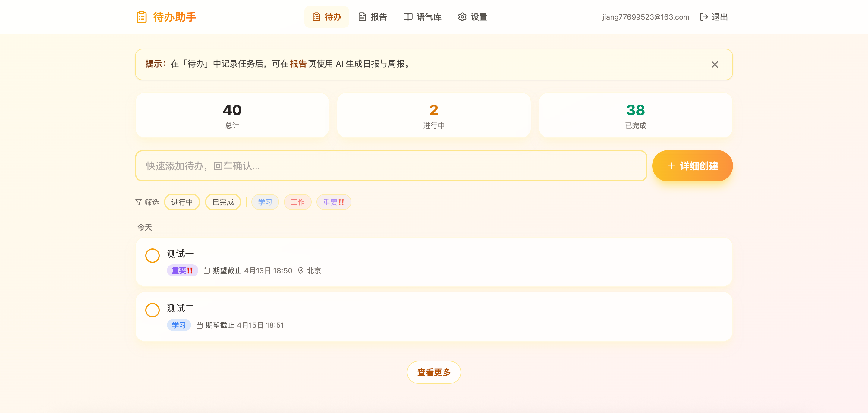
Task: Open the 设置 page
Action: (x=472, y=17)
